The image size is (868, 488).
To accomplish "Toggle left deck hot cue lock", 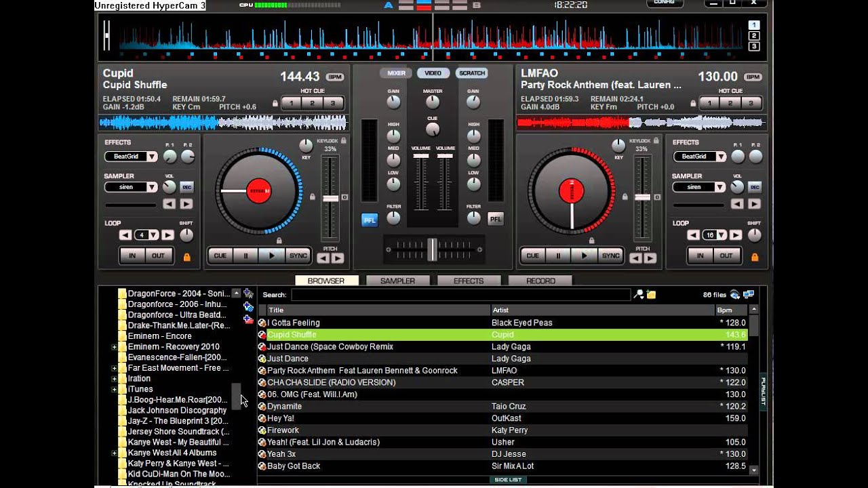I will [275, 104].
